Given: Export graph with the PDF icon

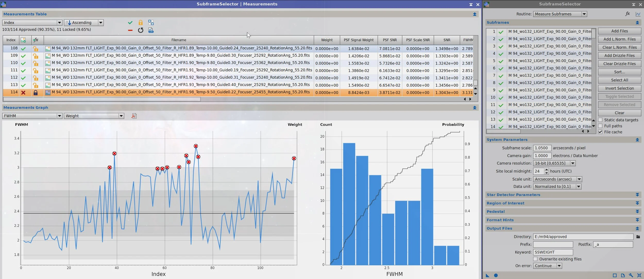Looking at the screenshot, I should point(134,116).
